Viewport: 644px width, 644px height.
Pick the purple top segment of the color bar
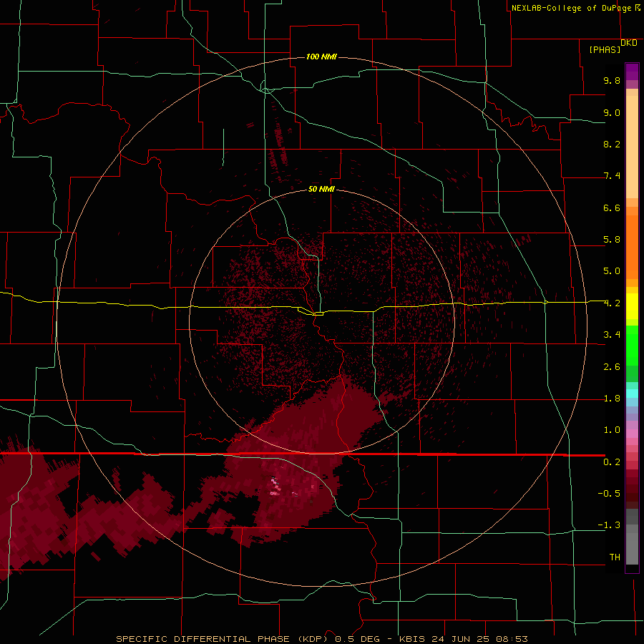tap(632, 72)
